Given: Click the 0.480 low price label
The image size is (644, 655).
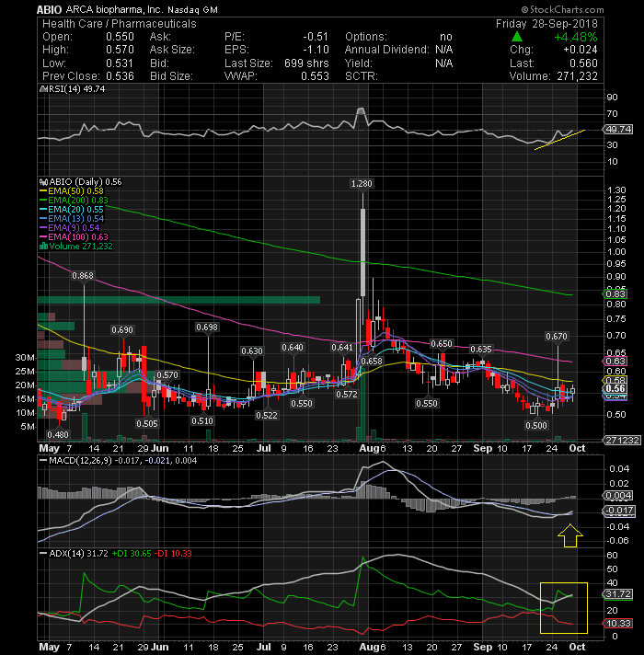Looking at the screenshot, I should click(x=58, y=434).
